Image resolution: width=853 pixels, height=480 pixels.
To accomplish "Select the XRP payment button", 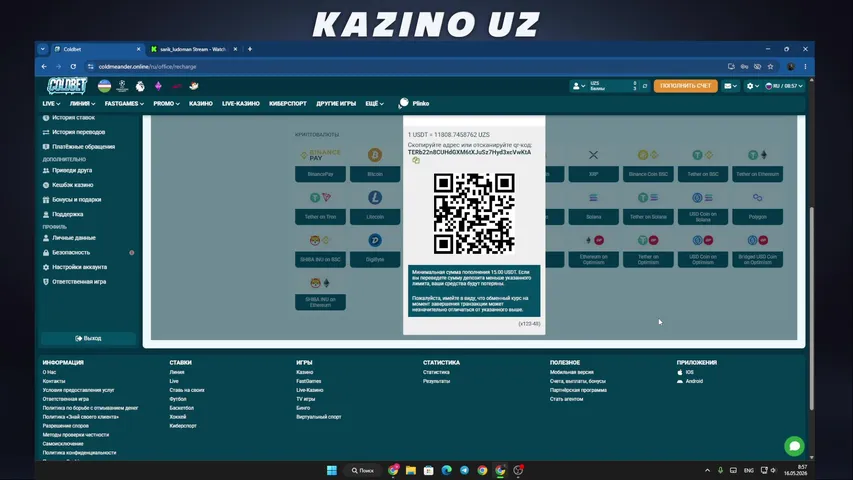I will click(x=594, y=174).
